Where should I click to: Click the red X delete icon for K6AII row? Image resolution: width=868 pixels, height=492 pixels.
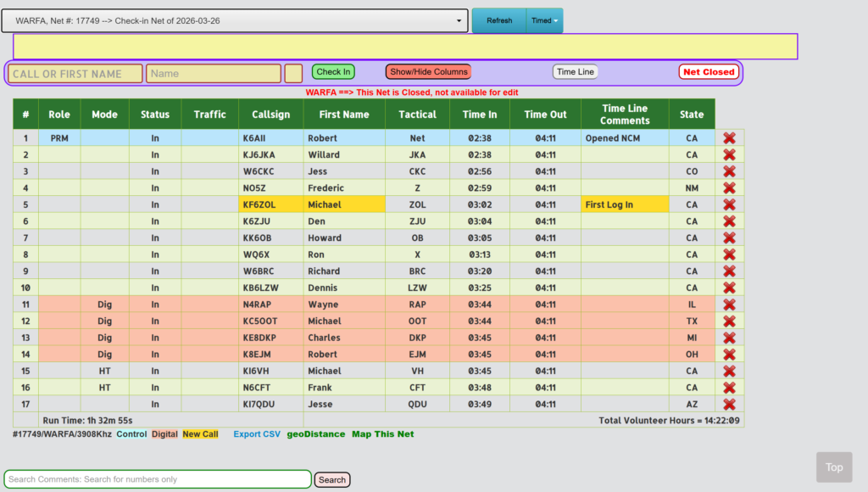click(x=729, y=138)
